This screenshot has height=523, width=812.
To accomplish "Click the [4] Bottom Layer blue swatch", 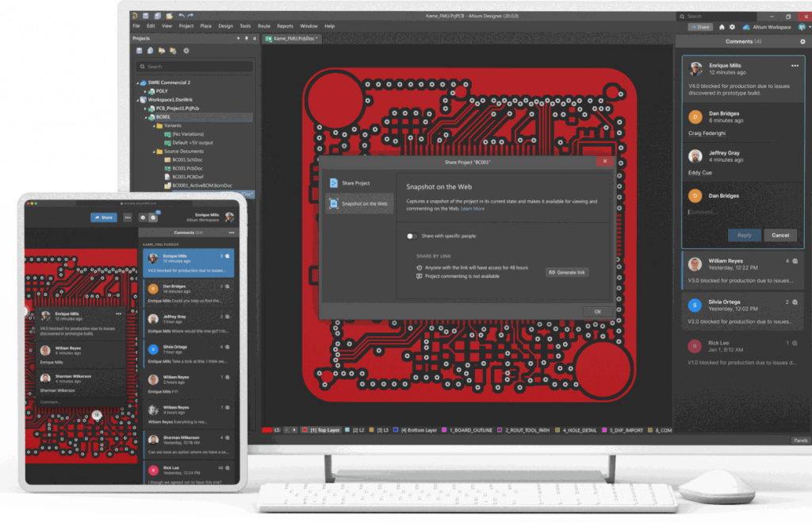I will [x=396, y=430].
